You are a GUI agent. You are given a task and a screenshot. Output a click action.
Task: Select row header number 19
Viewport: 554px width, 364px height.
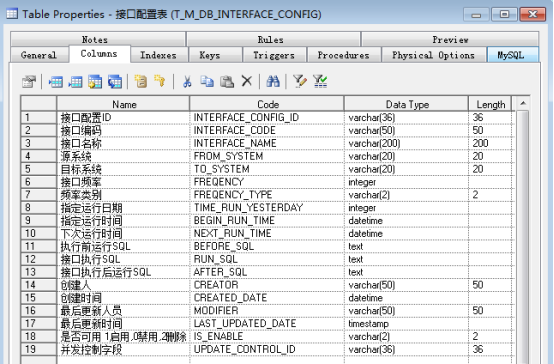pyautogui.click(x=39, y=349)
